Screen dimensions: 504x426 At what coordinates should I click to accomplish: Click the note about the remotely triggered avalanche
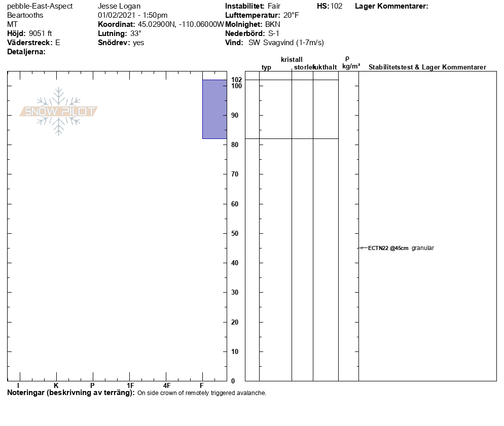click(202, 393)
